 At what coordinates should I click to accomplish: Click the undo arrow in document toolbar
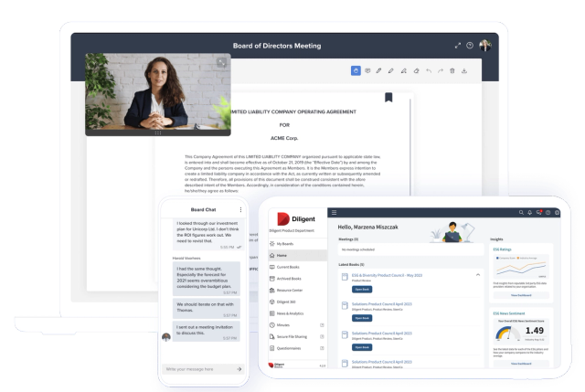[x=429, y=71]
